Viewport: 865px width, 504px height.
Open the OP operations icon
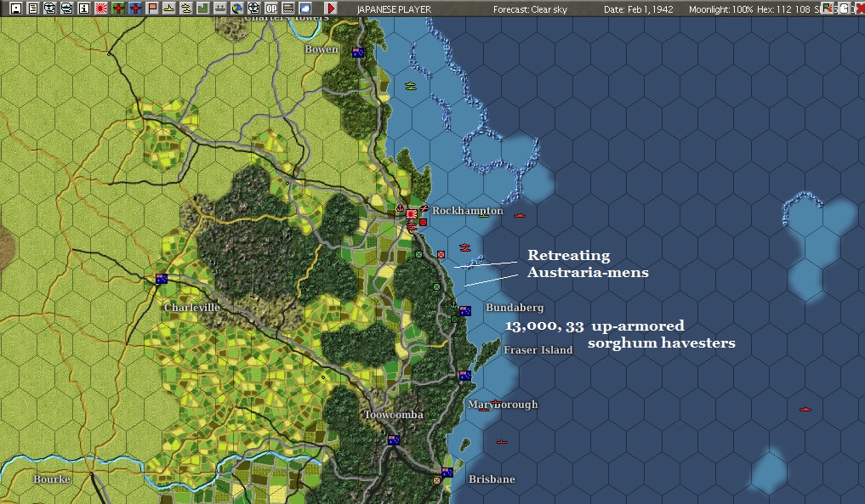point(270,8)
